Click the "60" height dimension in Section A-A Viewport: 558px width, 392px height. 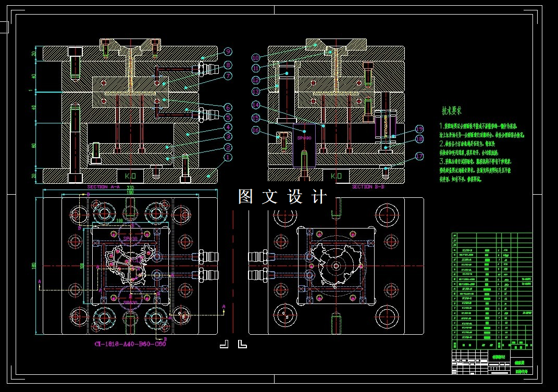tap(34, 146)
